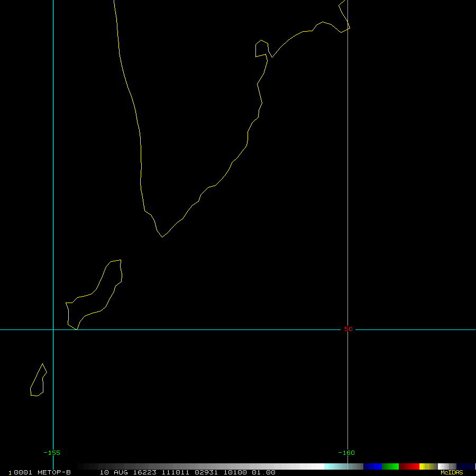Viewport: 476px width, 476px height.
Task: Click the intersection of the 50 and -155 gridlines
Action: pos(53,329)
